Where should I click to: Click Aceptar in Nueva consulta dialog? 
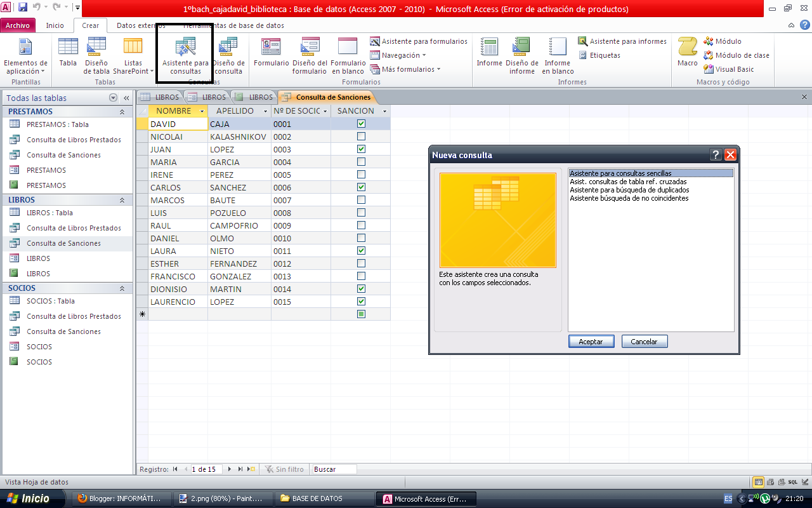(591, 342)
